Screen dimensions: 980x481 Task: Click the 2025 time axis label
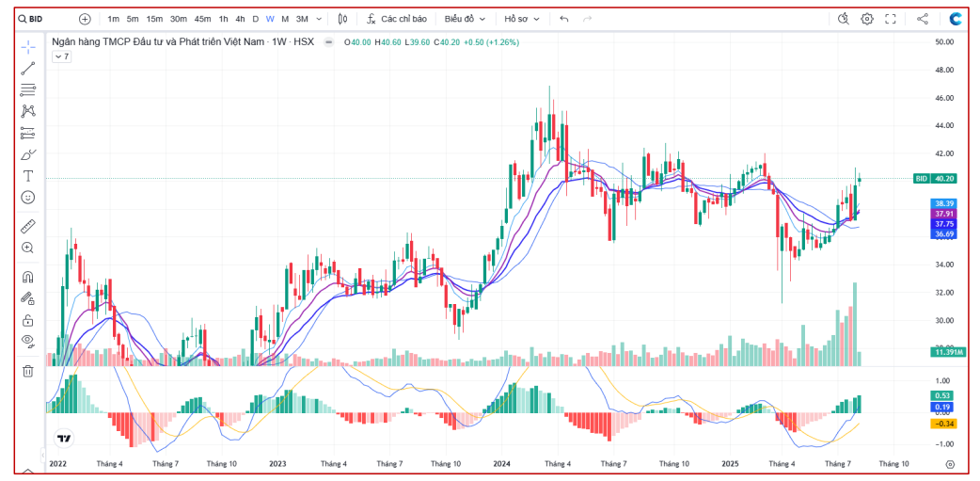click(x=730, y=464)
